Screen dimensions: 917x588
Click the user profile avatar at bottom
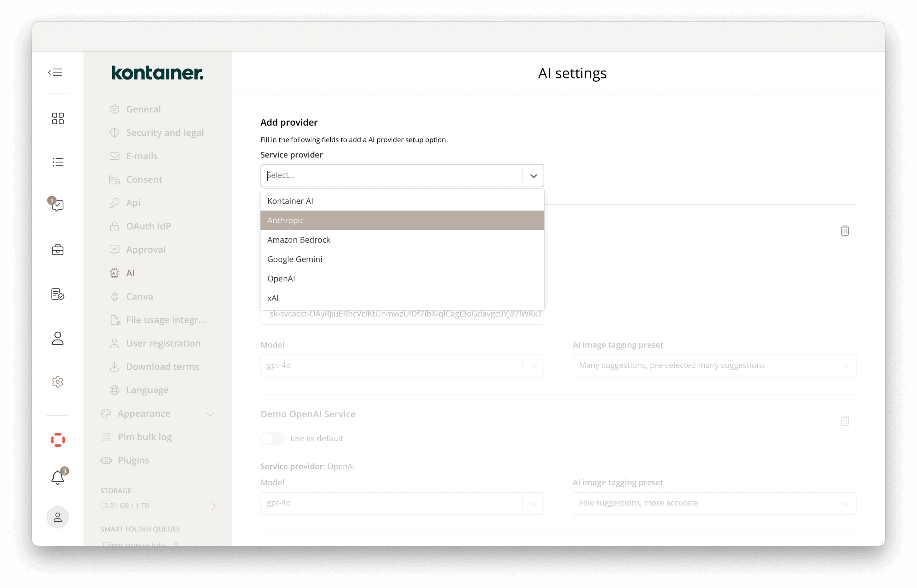pyautogui.click(x=58, y=517)
